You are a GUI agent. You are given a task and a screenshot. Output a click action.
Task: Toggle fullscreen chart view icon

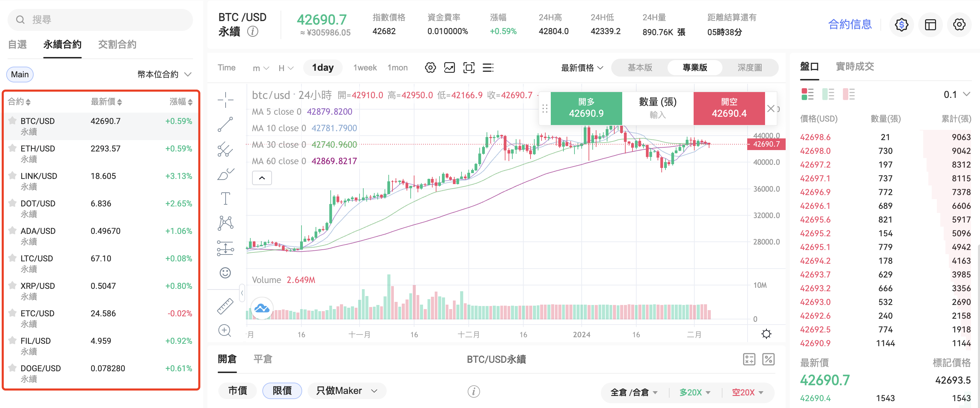469,68
